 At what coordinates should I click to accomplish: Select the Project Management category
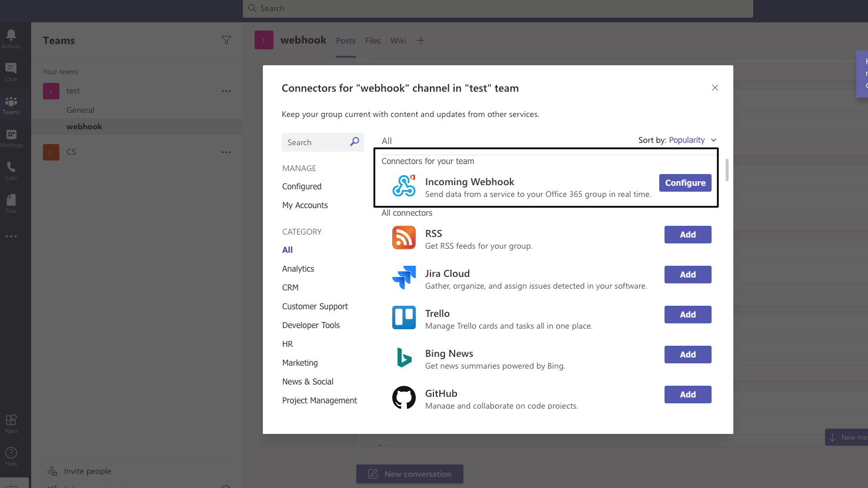[320, 400]
